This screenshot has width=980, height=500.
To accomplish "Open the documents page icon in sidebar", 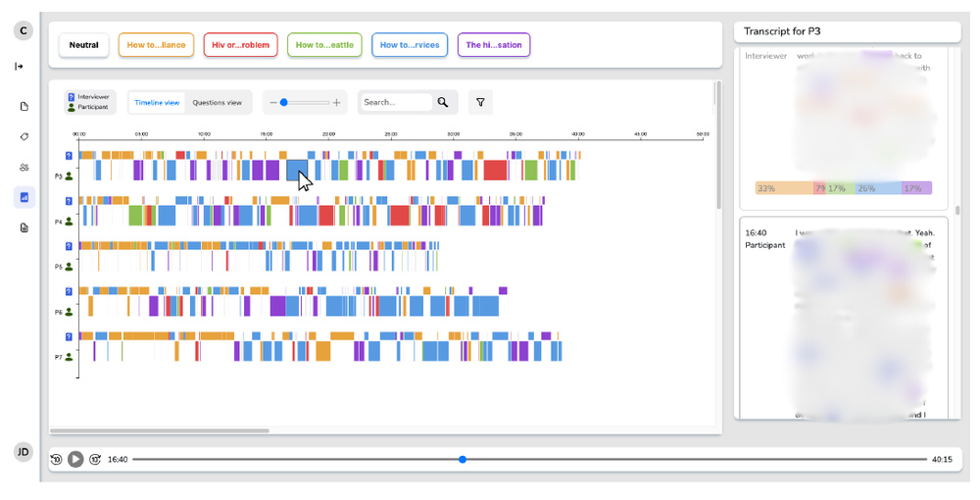I will click(24, 106).
